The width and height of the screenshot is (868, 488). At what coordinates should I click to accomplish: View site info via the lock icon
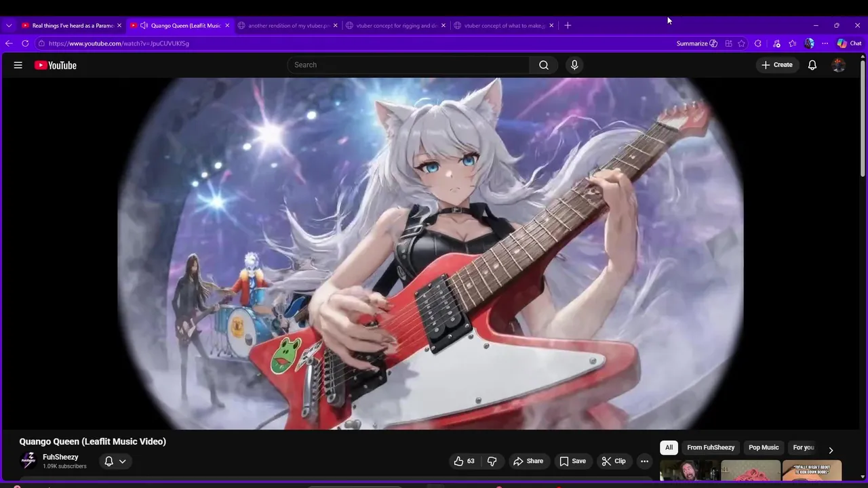41,43
